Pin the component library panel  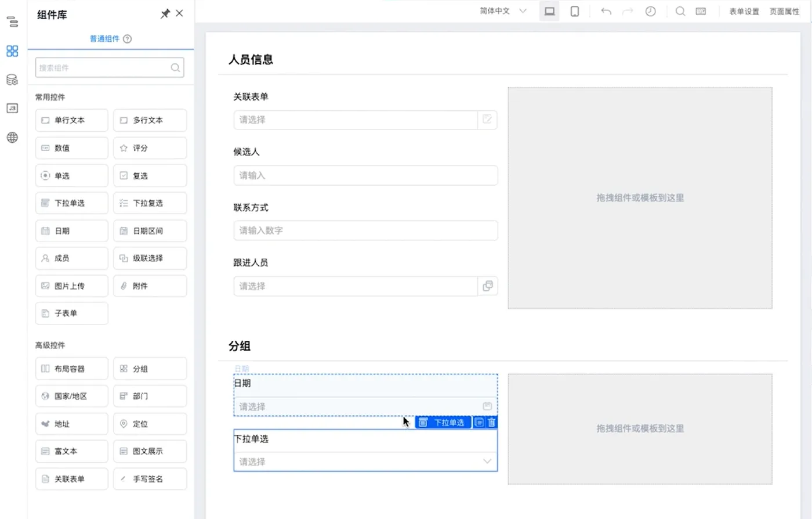pos(165,14)
